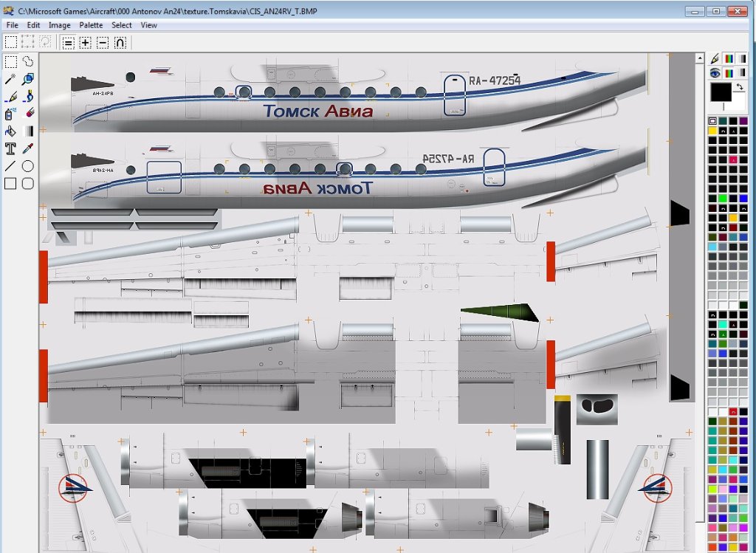Switch view row to RGB color mode
Viewport: 756px width, 553px height.
tap(729, 73)
